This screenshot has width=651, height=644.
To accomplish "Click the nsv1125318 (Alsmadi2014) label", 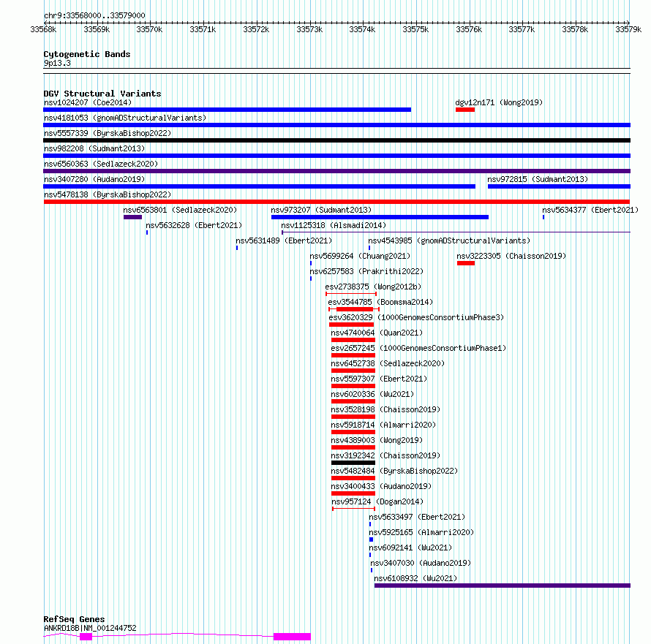I will (334, 225).
